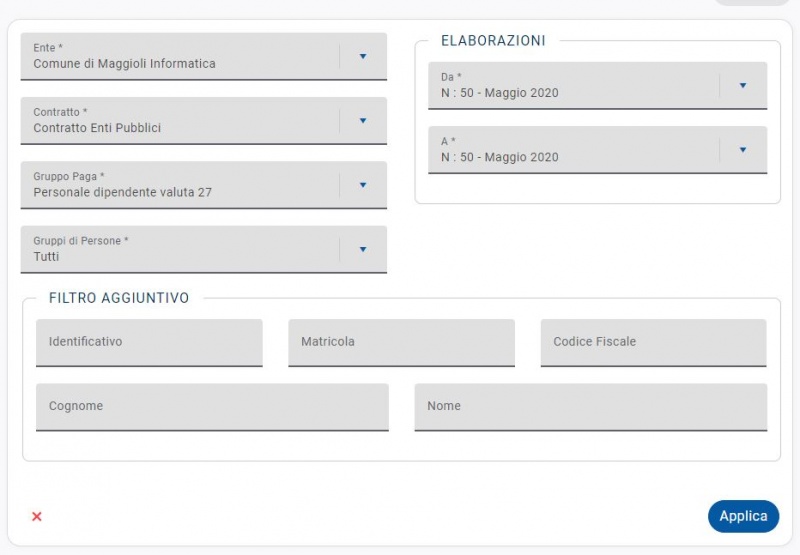The width and height of the screenshot is (800, 555).
Task: Click the arrow icon of the Da field
Action: 743,86
